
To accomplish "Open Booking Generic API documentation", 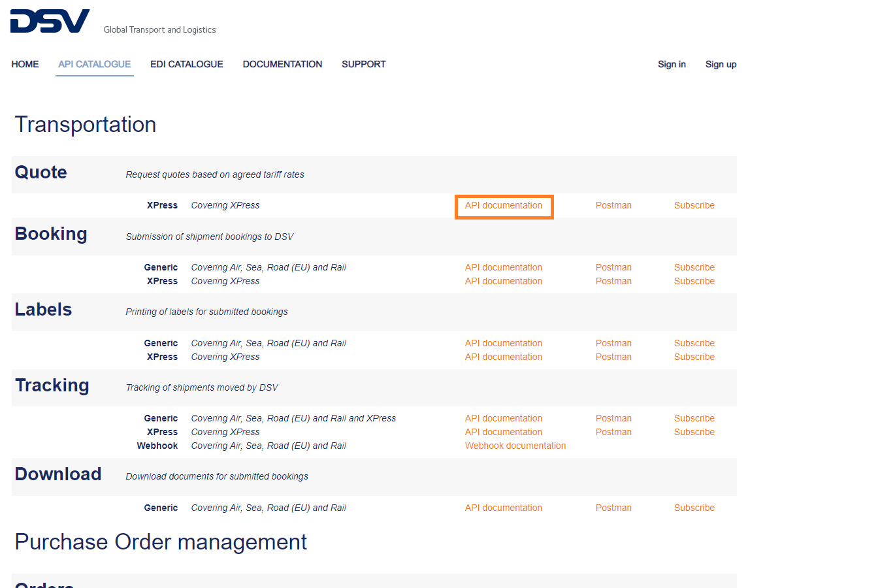I will [x=504, y=267].
